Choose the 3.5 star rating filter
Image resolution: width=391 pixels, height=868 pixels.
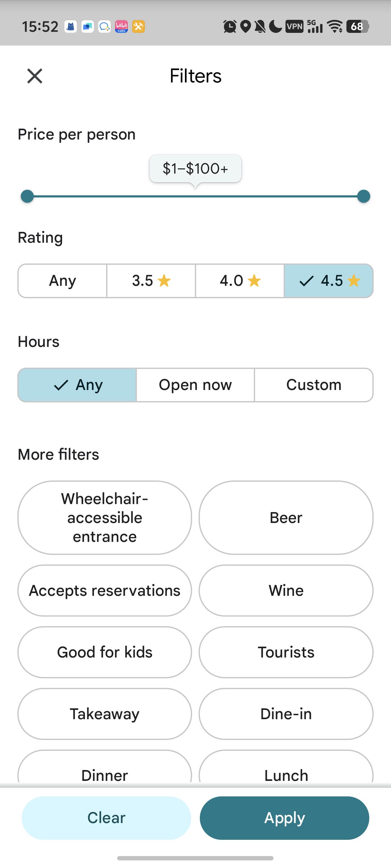(x=151, y=281)
